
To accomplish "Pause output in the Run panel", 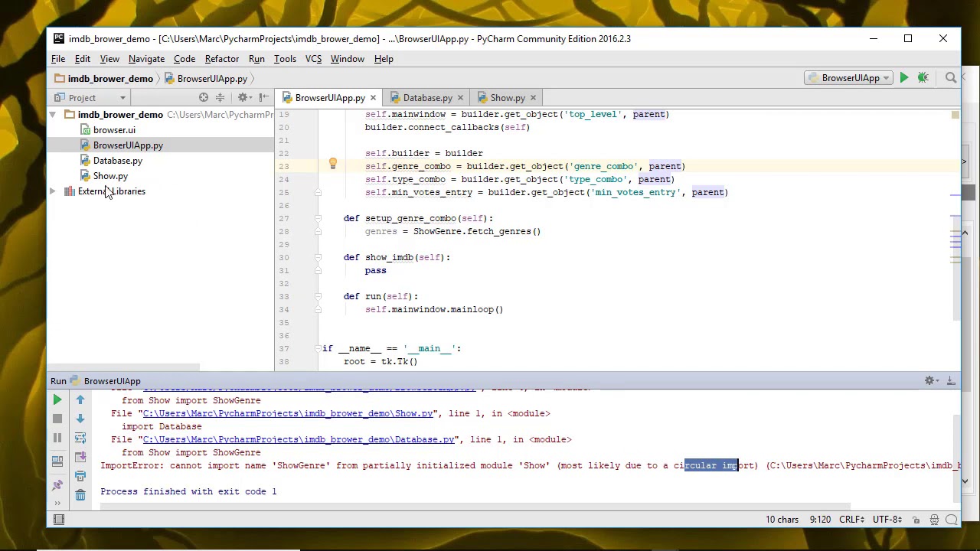I will [x=57, y=439].
